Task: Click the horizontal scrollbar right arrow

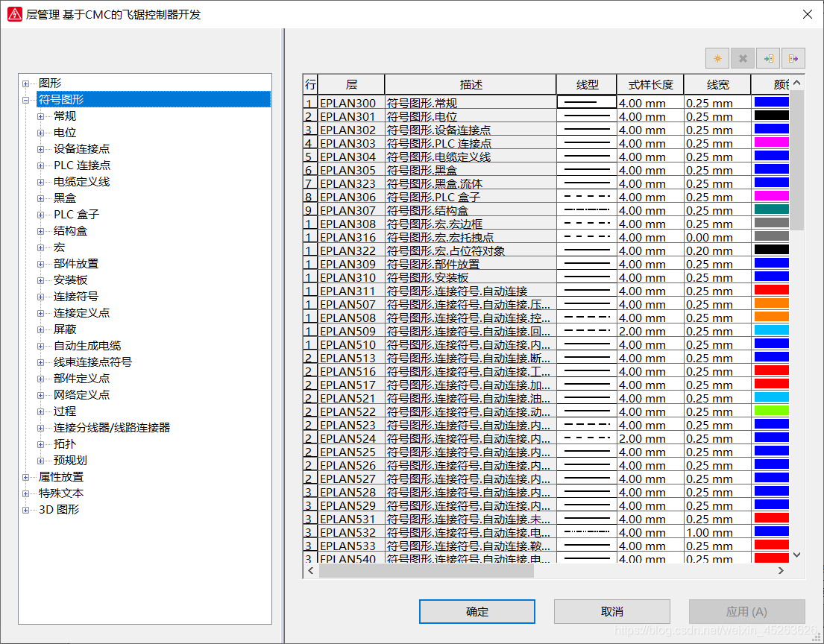Action: (x=781, y=570)
